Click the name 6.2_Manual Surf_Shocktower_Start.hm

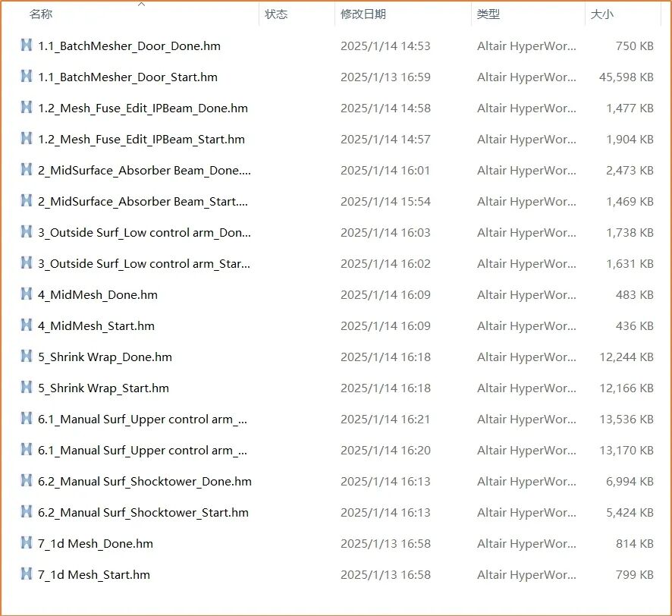143,512
